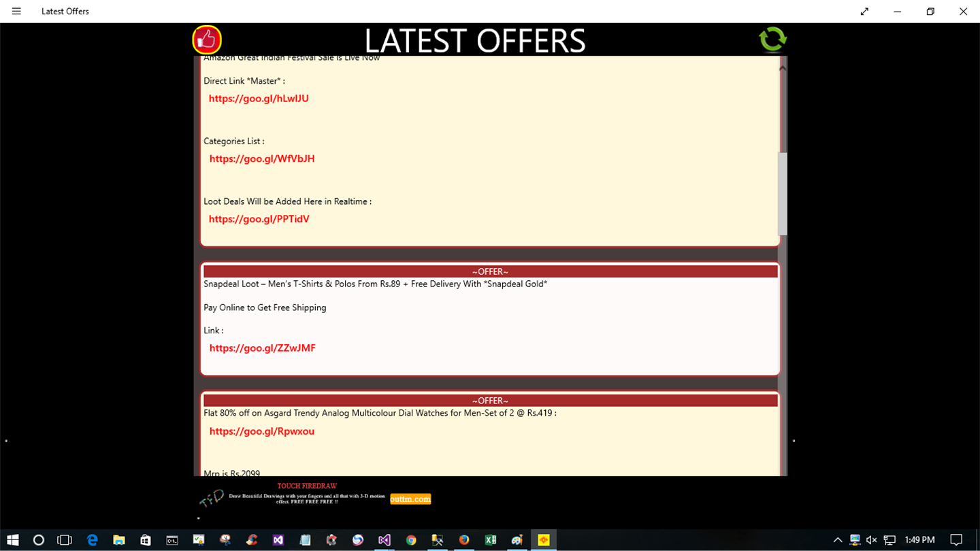Open Command Prompt from the taskbar
Image resolution: width=980 pixels, height=551 pixels.
pyautogui.click(x=172, y=540)
